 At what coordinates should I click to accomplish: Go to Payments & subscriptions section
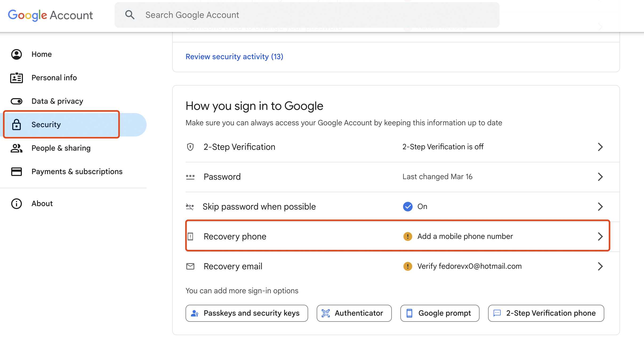pyautogui.click(x=77, y=172)
